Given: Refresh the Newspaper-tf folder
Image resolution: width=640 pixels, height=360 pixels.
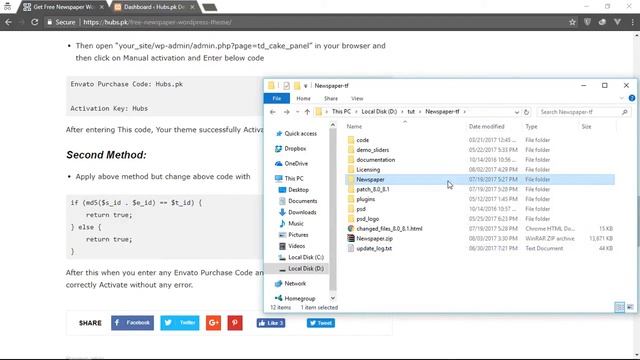Looking at the screenshot, I should click(x=527, y=112).
